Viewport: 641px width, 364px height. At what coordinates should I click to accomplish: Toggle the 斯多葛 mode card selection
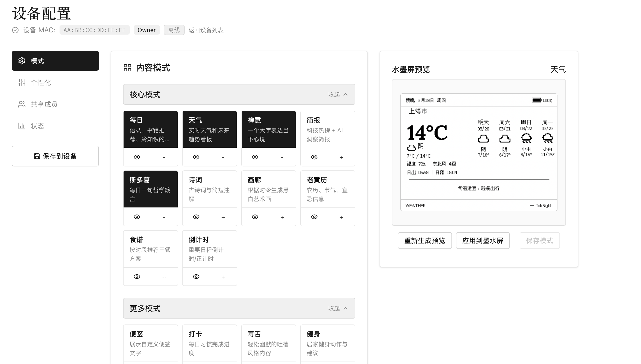click(150, 189)
